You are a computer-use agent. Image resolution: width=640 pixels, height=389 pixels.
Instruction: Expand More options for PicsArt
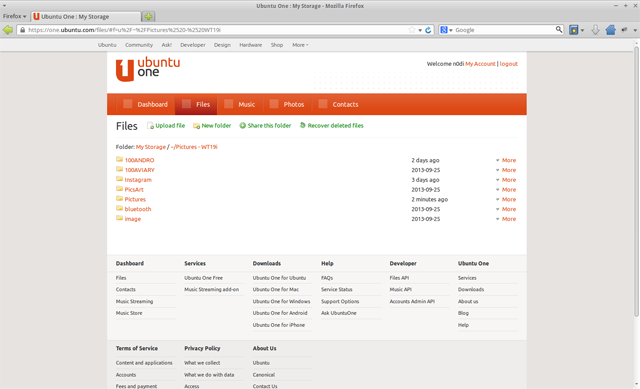coord(506,190)
